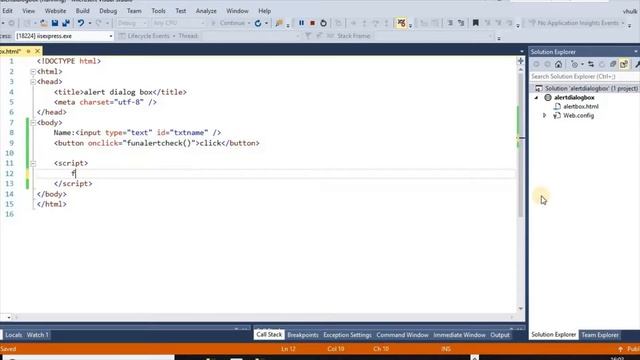
Task: Click the Continue debugging button
Action: [x=229, y=23]
